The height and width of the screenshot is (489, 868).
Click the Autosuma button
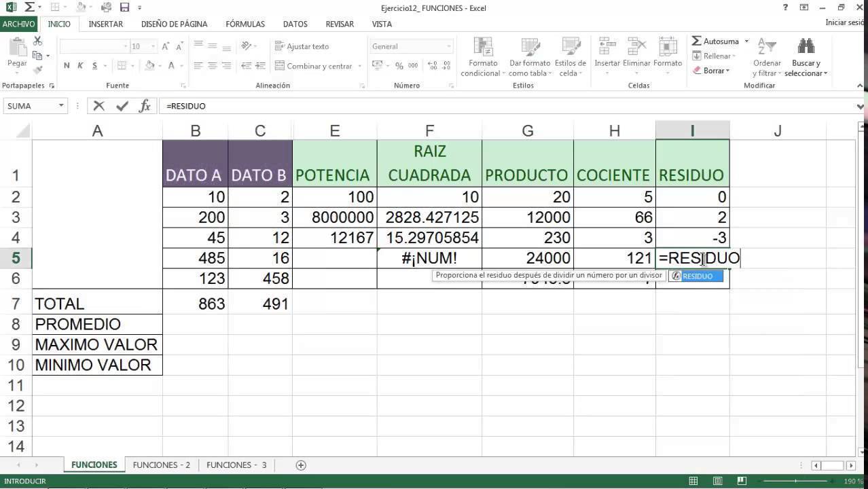coord(715,41)
